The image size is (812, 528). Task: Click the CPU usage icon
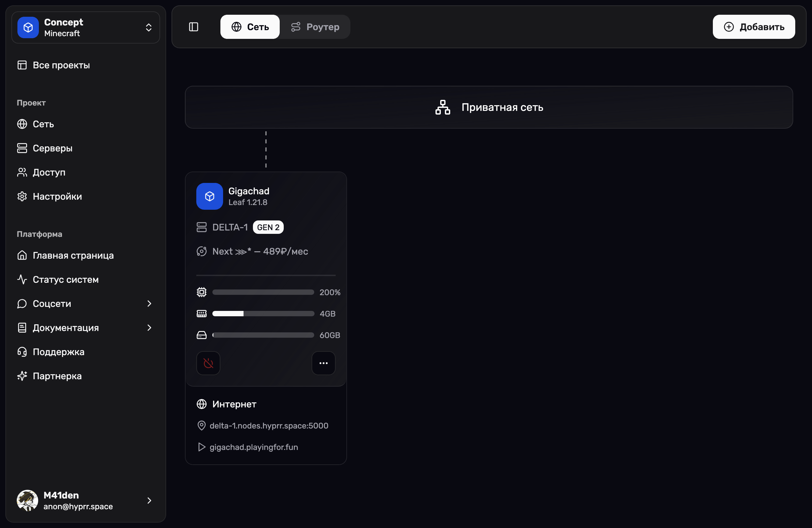click(x=202, y=292)
